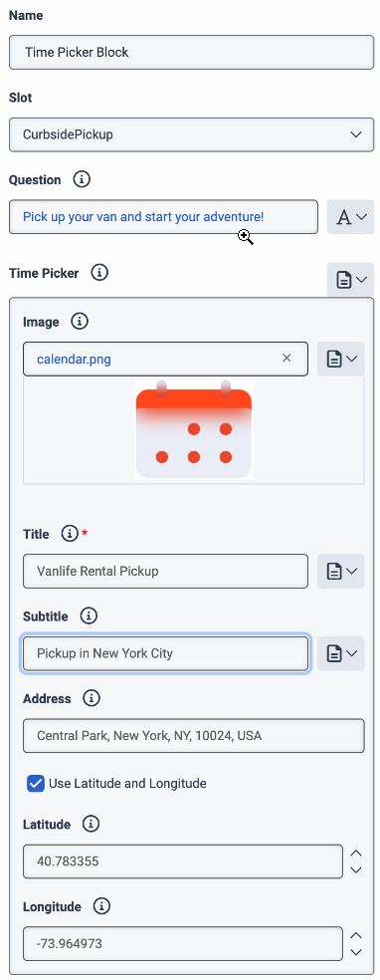
Task: Open the document dropdown next to Time Picker
Action: coord(351,280)
